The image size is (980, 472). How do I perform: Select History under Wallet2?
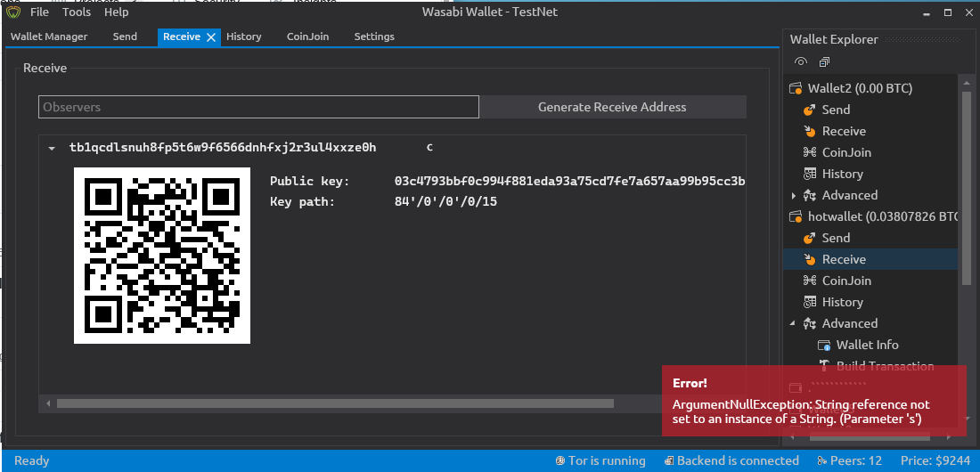pos(843,174)
